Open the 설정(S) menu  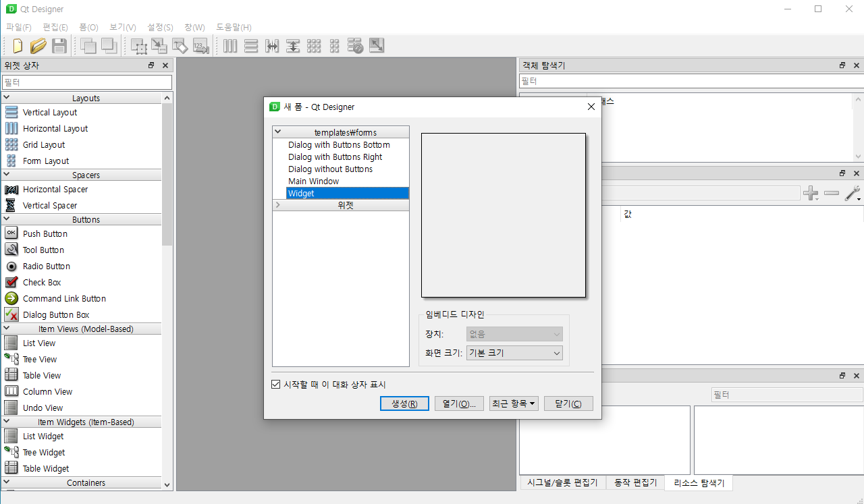pyautogui.click(x=160, y=27)
